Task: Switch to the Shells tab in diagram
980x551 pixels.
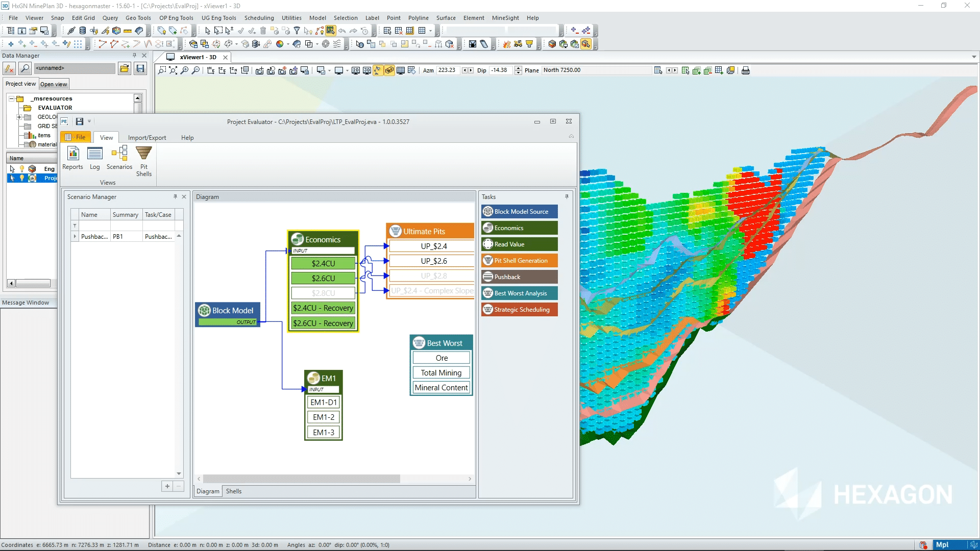Action: [x=234, y=491]
